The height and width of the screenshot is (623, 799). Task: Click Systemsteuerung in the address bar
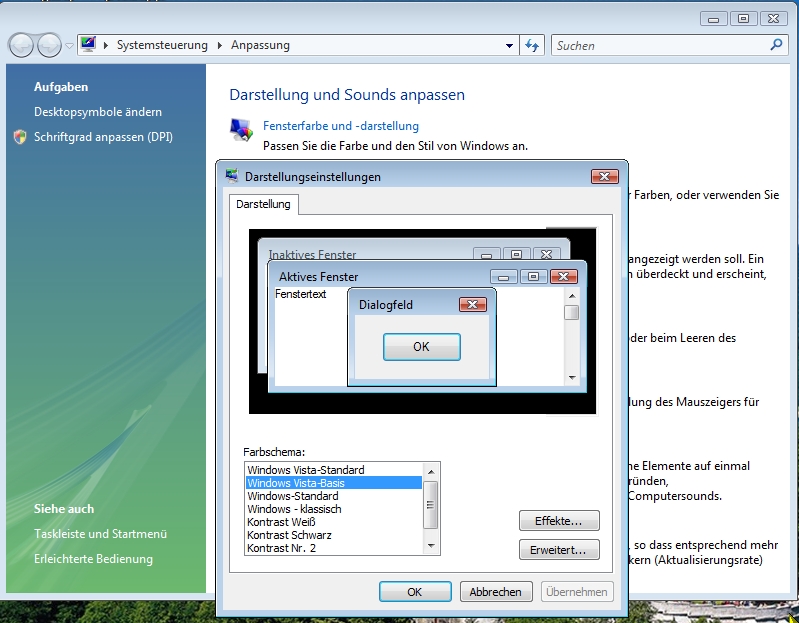(x=162, y=45)
